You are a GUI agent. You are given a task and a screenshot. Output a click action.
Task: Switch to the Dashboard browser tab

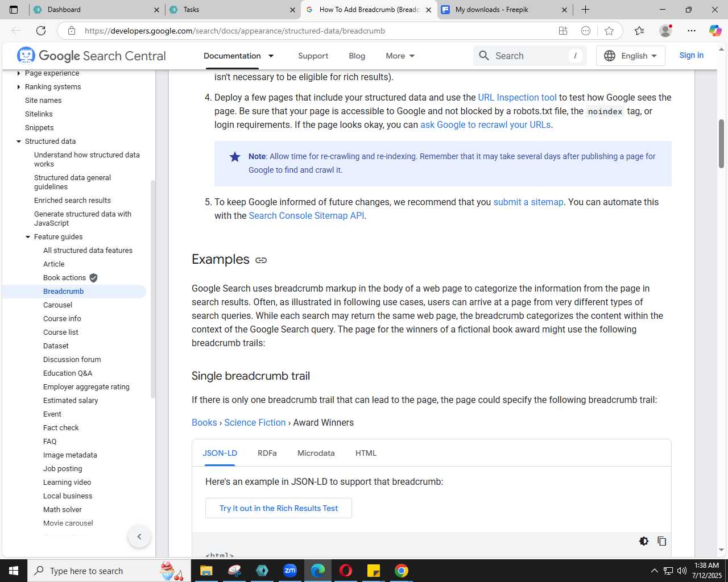[97, 10]
